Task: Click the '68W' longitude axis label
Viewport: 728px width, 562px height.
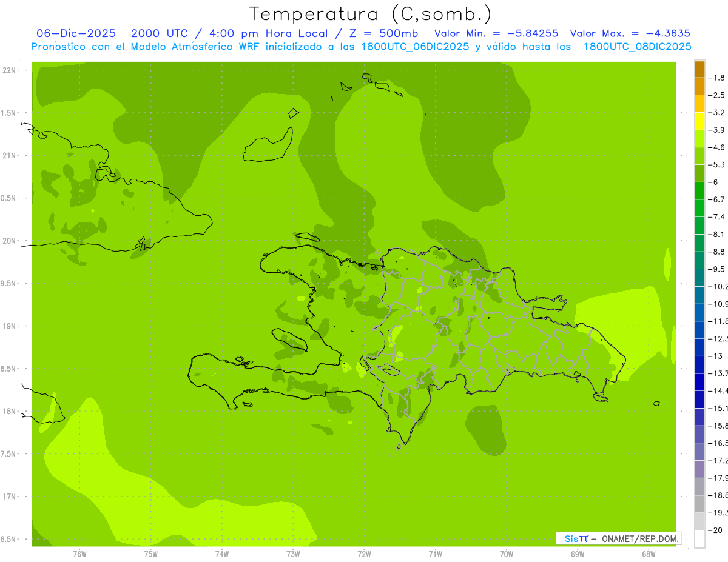Action: point(649,554)
